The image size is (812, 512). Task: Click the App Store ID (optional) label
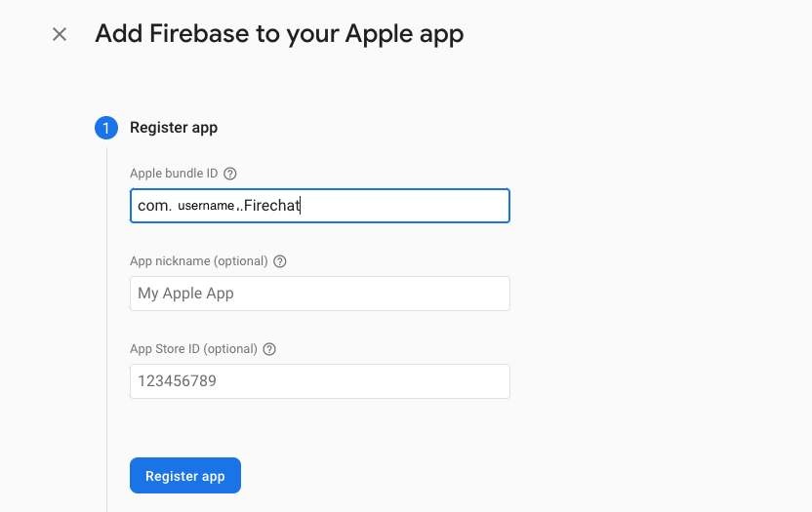[x=193, y=349]
